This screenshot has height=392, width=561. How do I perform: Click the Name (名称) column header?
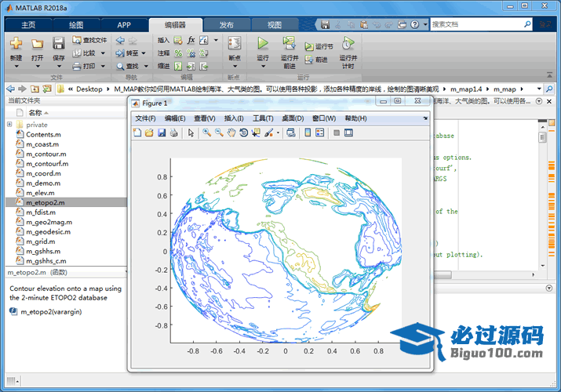(x=35, y=113)
